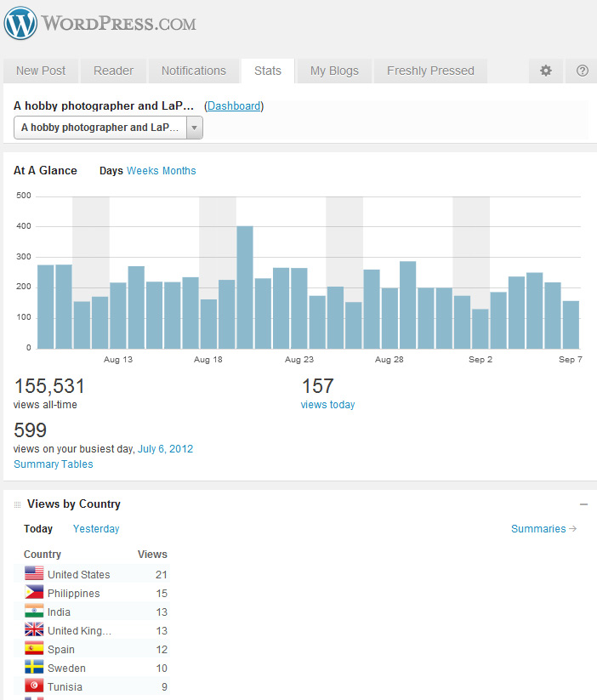The width and height of the screenshot is (597, 700).
Task: Open the settings gear icon
Action: click(x=546, y=71)
